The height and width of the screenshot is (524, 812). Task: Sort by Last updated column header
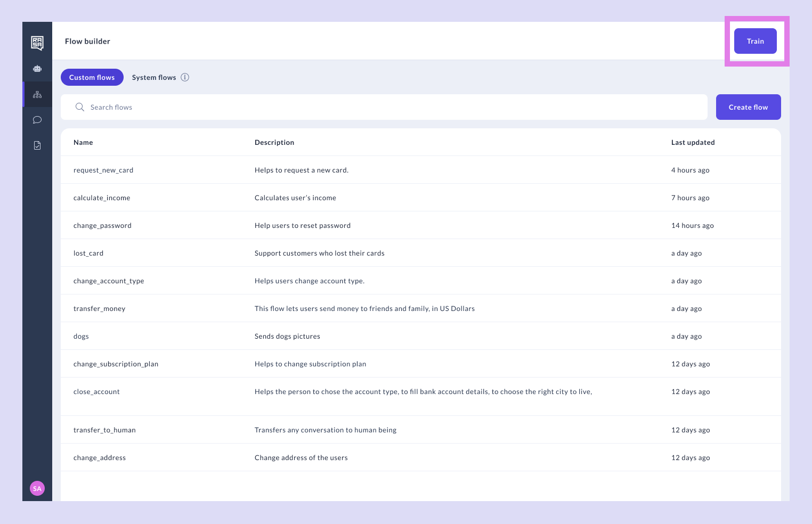[693, 143]
